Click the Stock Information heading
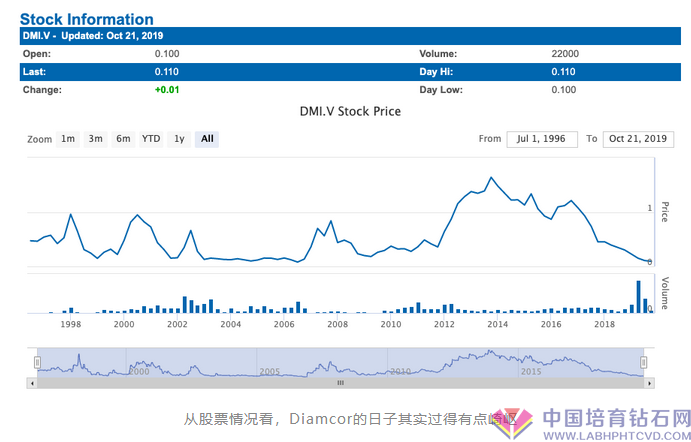 coord(87,19)
